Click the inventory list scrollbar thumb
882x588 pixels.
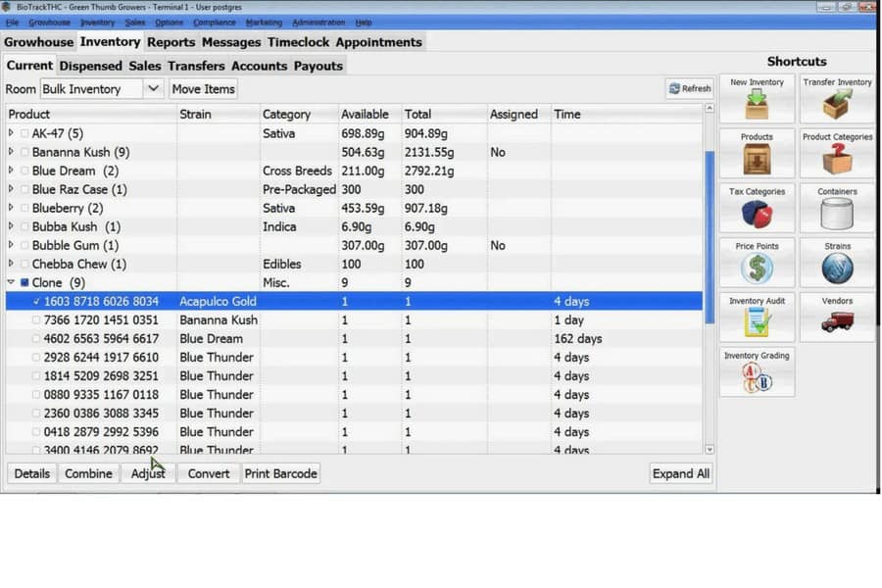[710, 236]
